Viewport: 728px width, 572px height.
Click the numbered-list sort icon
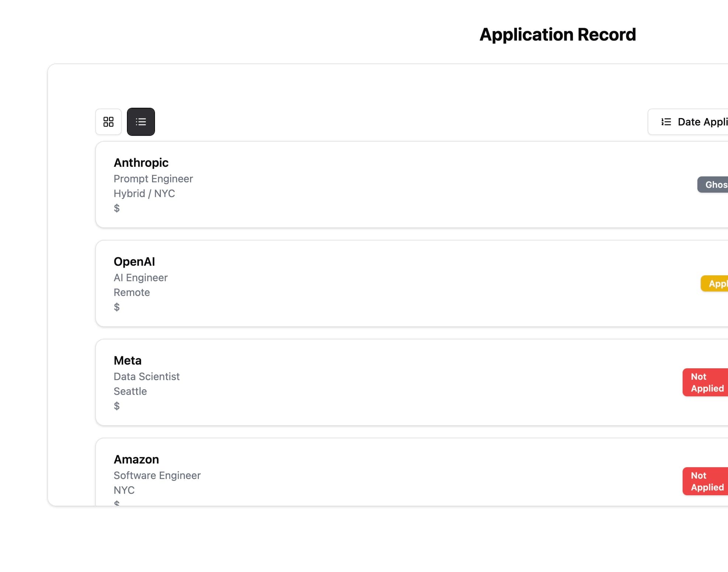[666, 122]
